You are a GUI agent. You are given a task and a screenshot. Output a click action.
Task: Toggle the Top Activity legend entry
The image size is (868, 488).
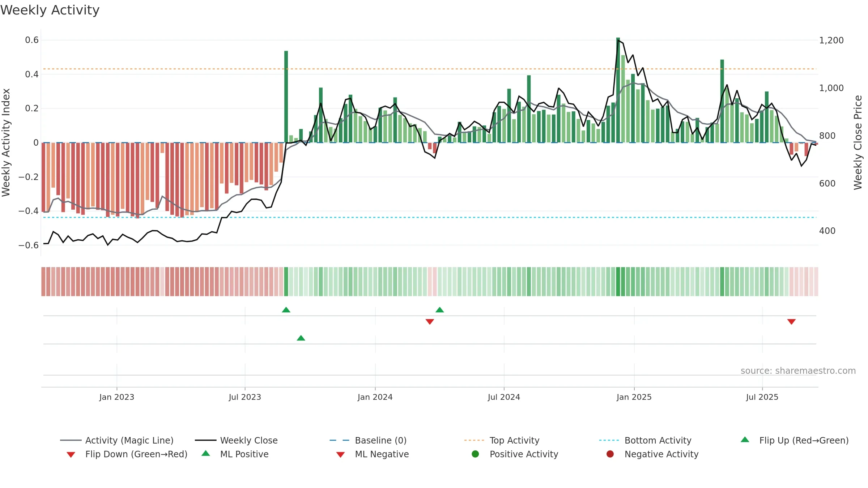502,440
